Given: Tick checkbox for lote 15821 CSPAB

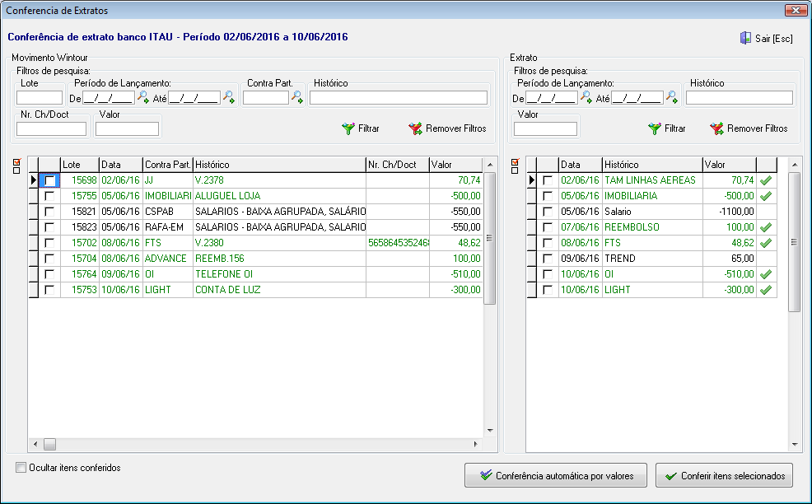Looking at the screenshot, I should pos(49,212).
